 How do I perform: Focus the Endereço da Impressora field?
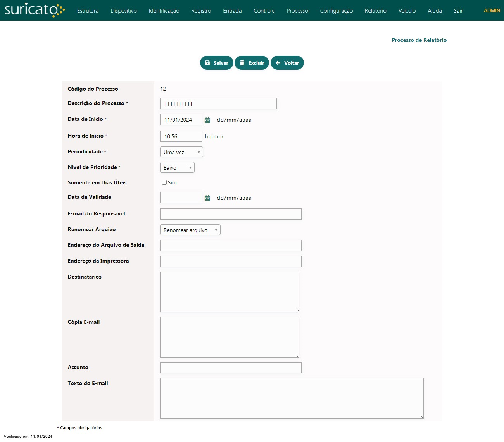(231, 261)
